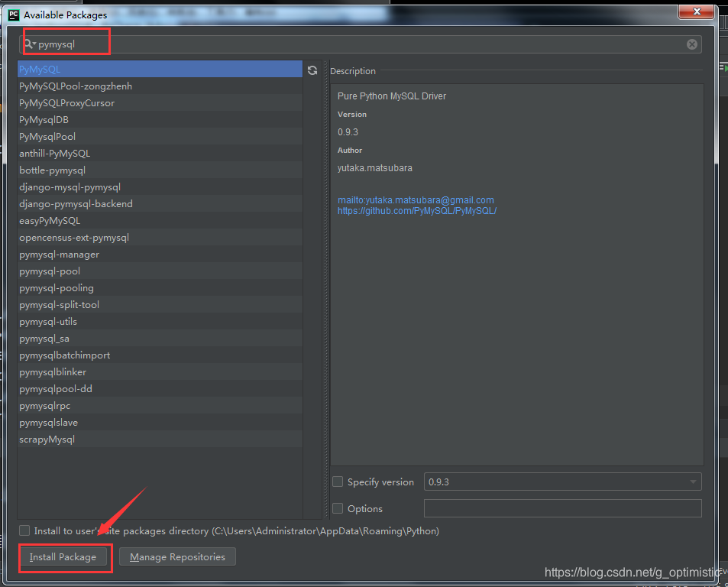
Task: Click into the package search field
Action: click(x=361, y=44)
